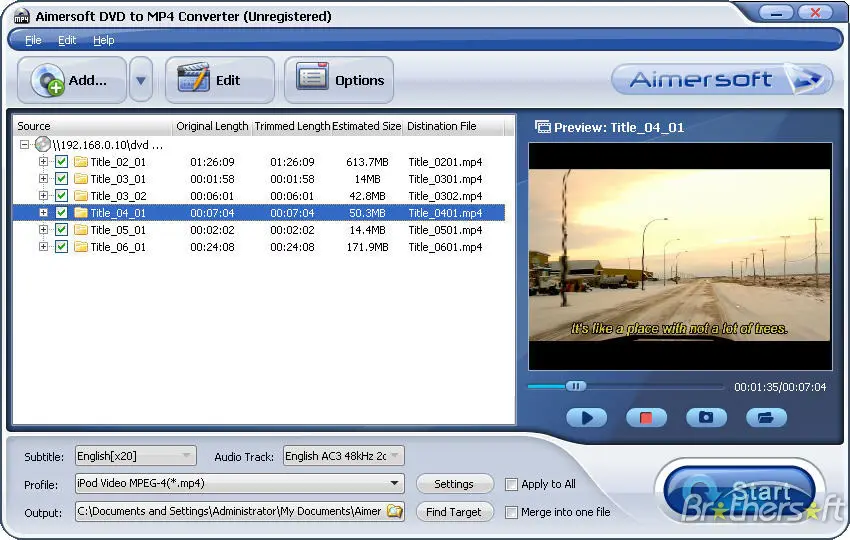The image size is (850, 540).
Task: Click the Title_05_01 folder icon
Action: tap(81, 229)
